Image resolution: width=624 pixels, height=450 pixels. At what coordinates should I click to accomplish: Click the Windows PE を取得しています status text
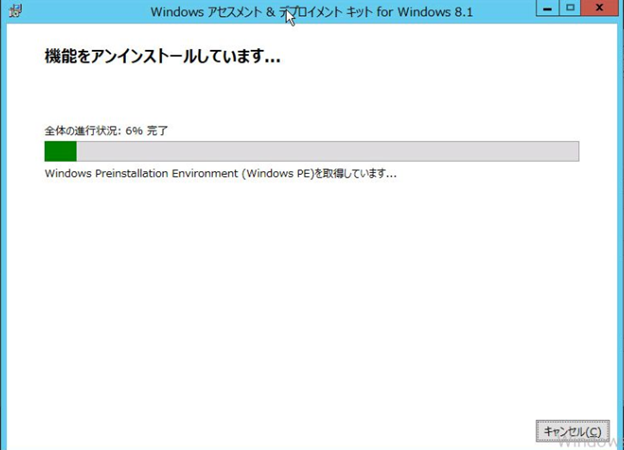220,173
